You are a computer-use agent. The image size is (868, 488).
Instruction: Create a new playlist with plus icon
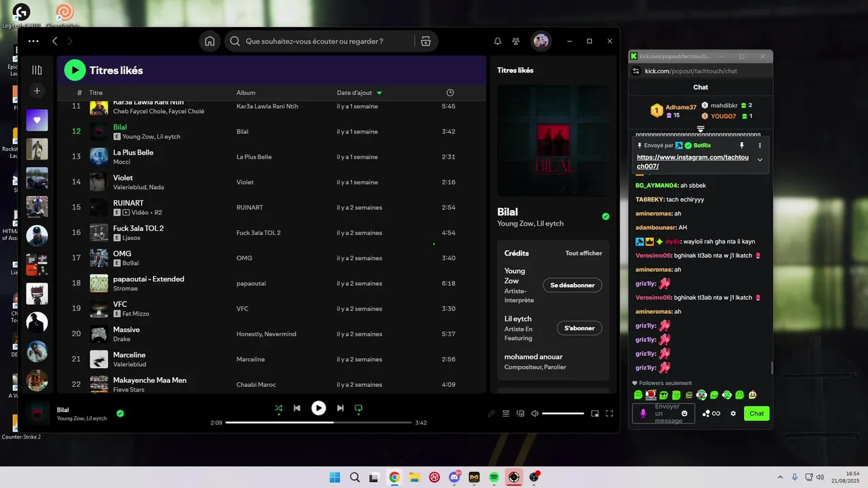click(37, 91)
